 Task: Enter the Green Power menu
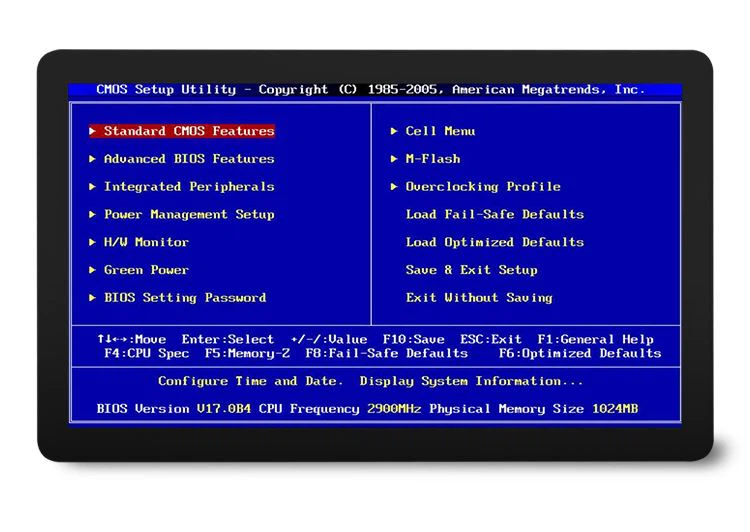146,270
